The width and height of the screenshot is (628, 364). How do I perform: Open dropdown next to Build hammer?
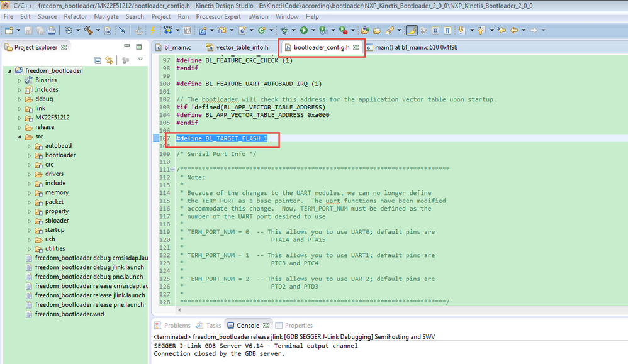click(98, 30)
